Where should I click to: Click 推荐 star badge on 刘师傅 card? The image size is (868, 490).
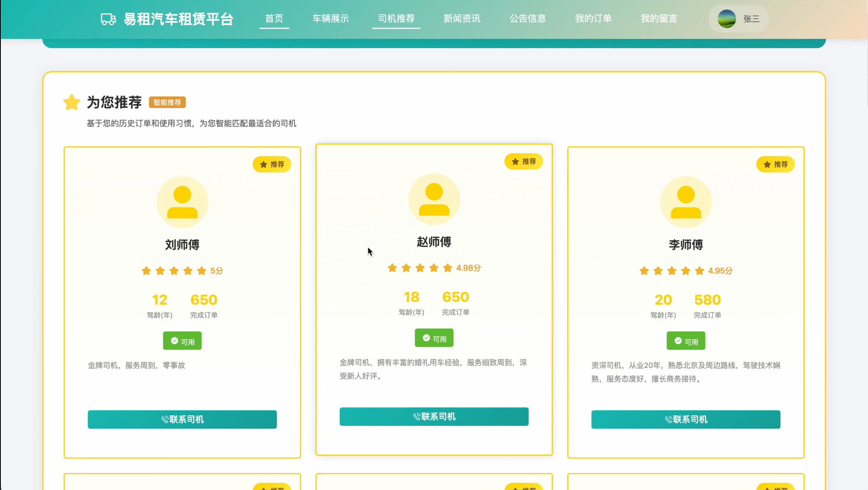coord(272,164)
